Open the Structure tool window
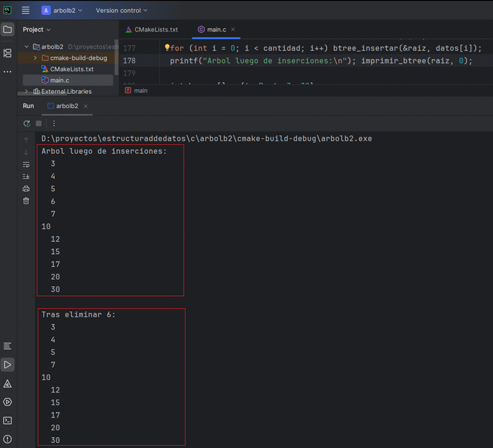This screenshot has height=448, width=493. 8,53
